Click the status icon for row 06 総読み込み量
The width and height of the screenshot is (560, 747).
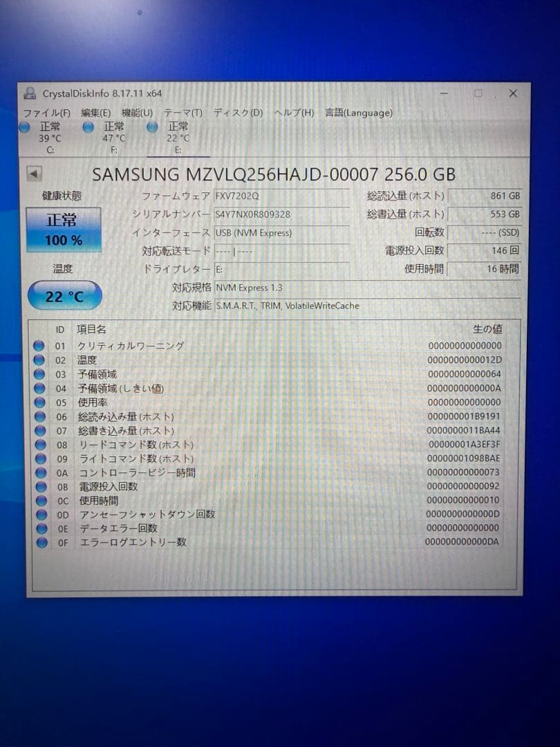[x=40, y=417]
